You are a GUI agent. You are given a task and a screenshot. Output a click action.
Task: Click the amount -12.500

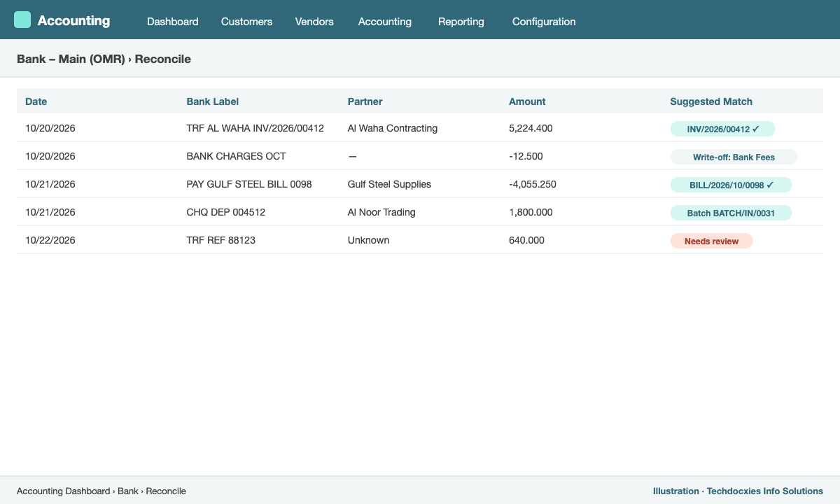526,156
